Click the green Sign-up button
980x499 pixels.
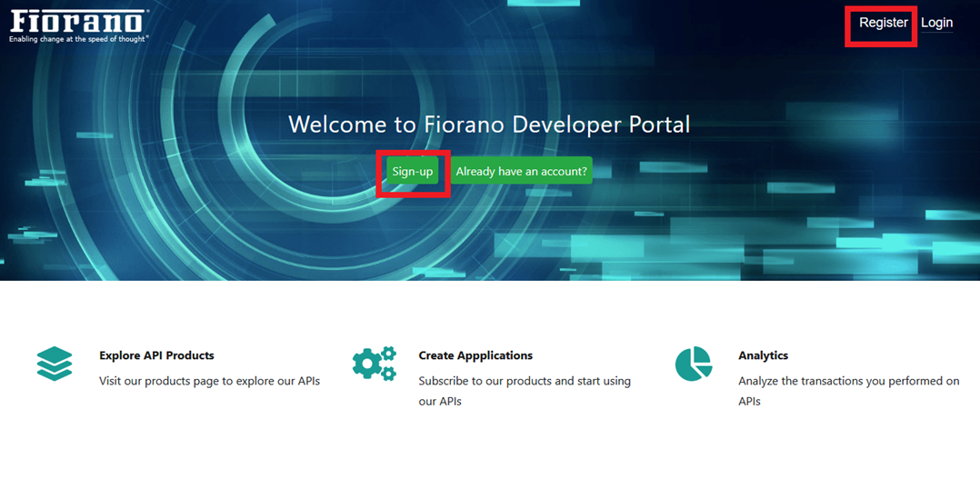[413, 171]
